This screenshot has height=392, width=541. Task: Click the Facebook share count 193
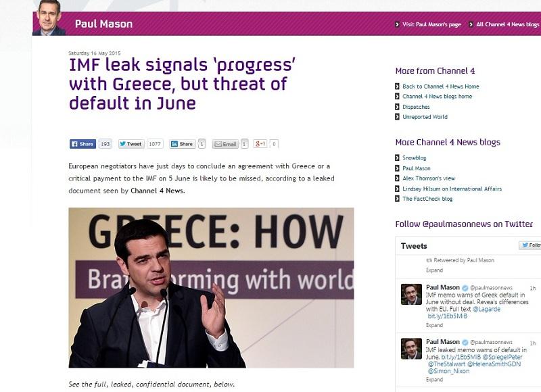coord(105,144)
